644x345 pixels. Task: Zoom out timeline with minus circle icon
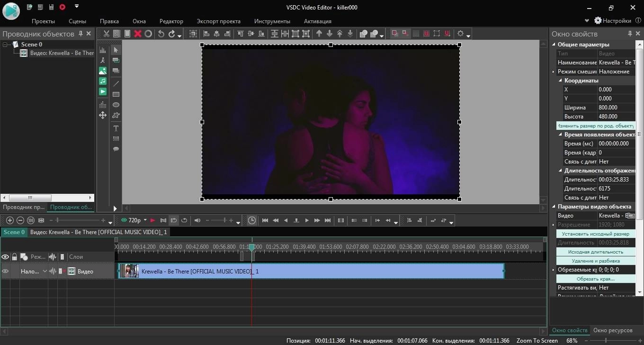pos(20,220)
